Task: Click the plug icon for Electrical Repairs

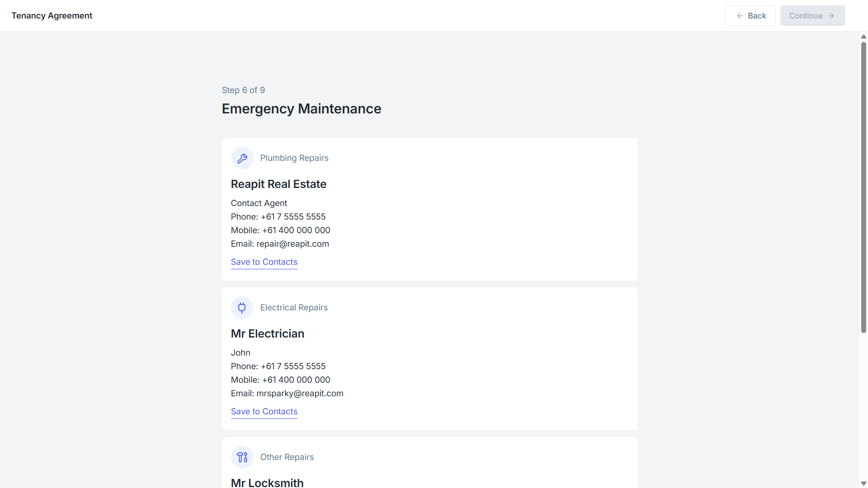Action: pos(242,308)
